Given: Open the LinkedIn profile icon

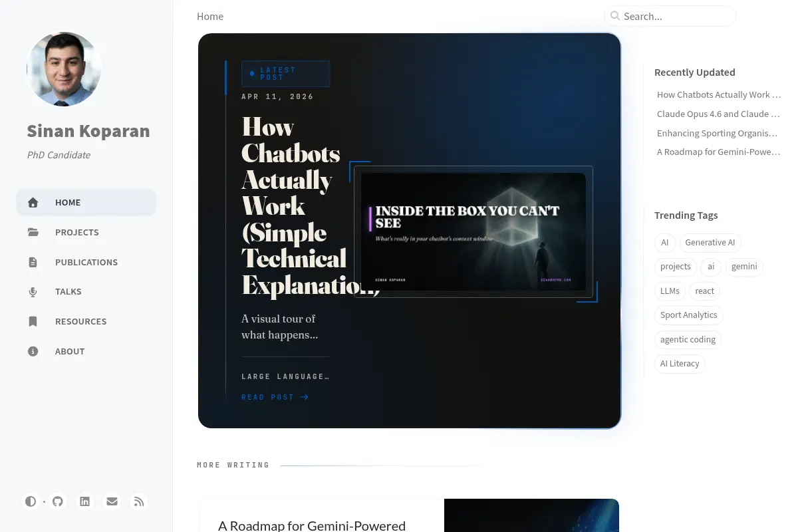Looking at the screenshot, I should click(x=84, y=501).
